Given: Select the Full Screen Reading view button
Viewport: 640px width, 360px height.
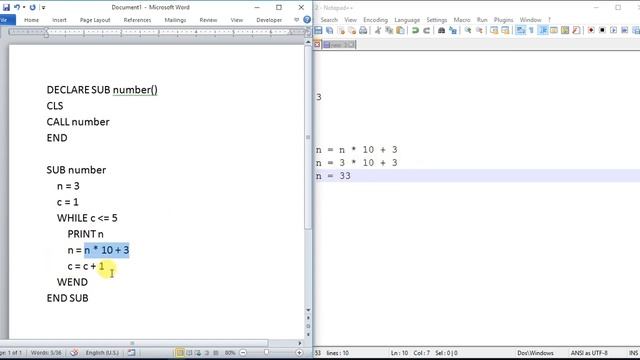Looking at the screenshot, I should 189,353.
